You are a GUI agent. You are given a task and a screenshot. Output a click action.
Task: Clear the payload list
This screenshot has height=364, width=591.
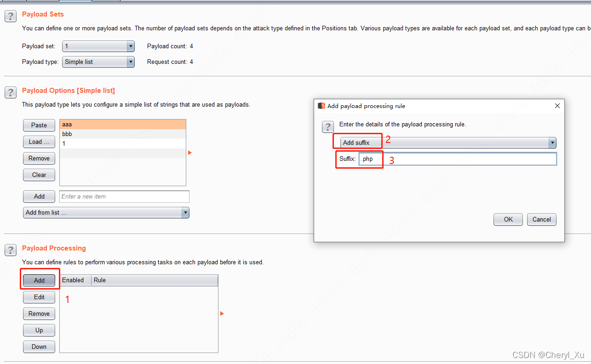point(39,175)
